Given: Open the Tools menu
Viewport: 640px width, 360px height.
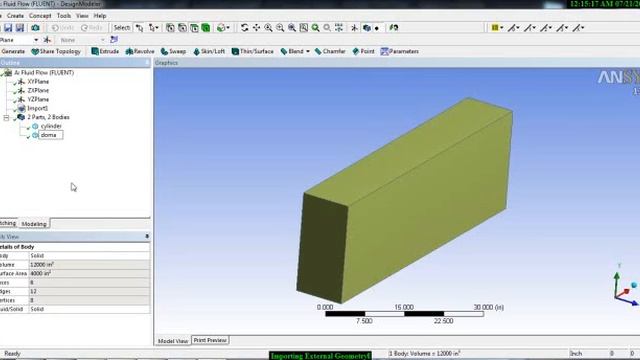Looking at the screenshot, I should [x=64, y=16].
